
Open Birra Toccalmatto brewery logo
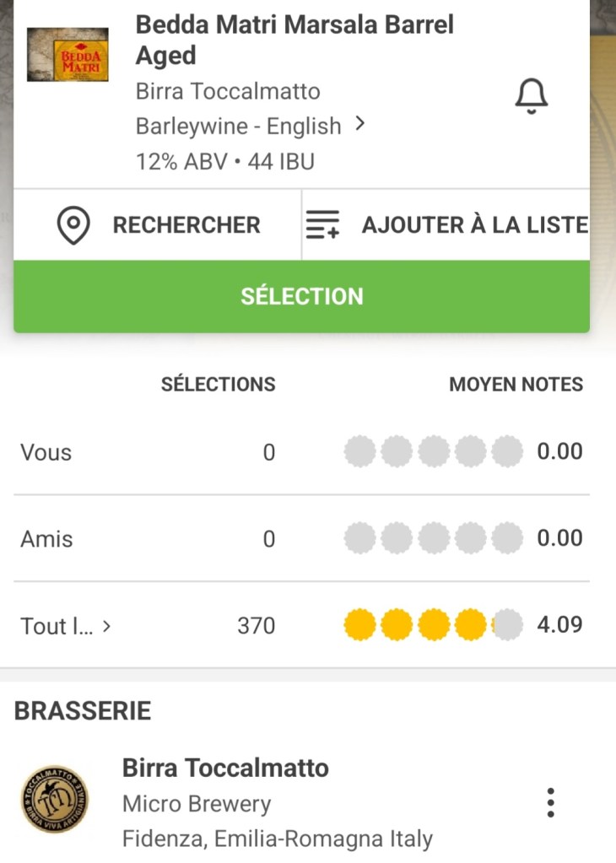[x=55, y=801]
